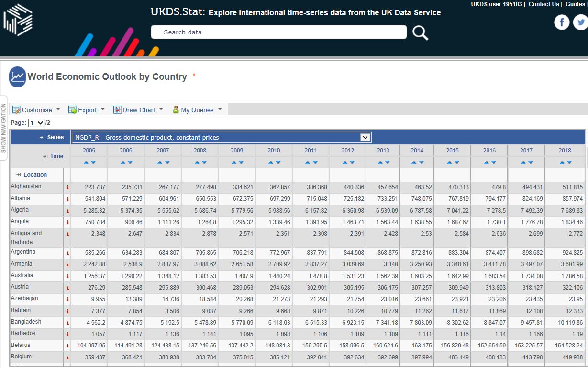Screen dimensions: 588x368
Task: Open the Export menu
Action: [86, 110]
